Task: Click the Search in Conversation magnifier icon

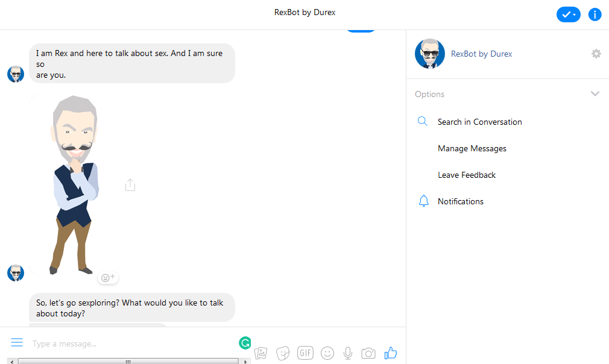Action: 423,122
